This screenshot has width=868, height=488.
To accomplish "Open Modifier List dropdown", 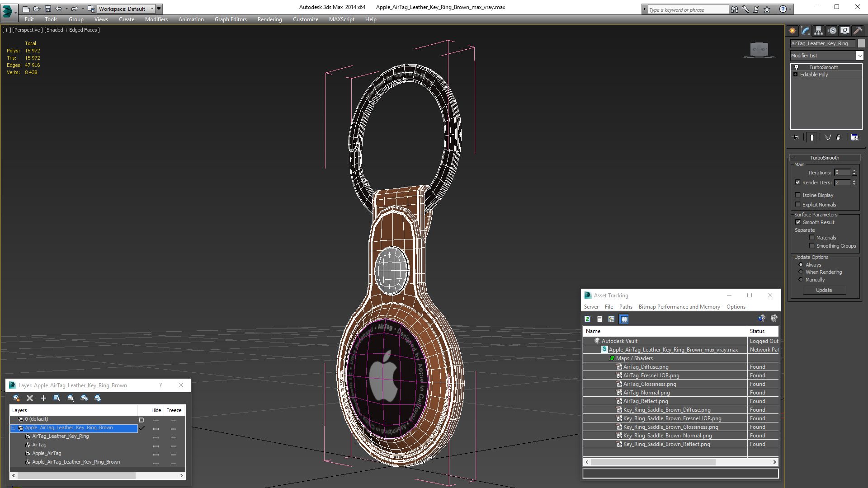I will [x=859, y=56].
